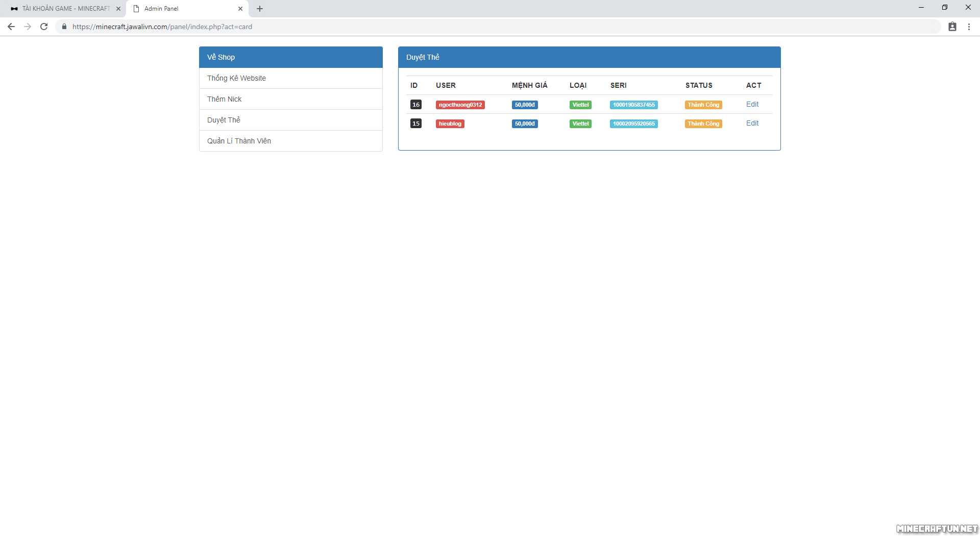Click serial 10002095920565

pyautogui.click(x=634, y=124)
